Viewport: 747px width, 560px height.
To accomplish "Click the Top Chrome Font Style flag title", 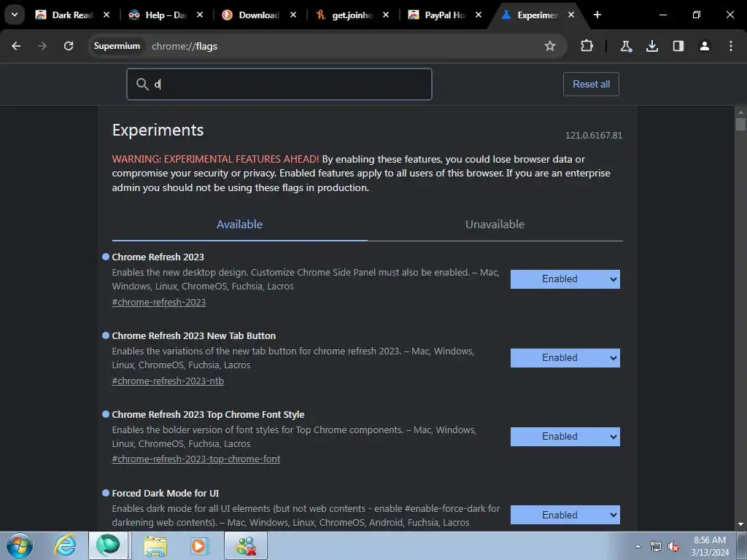I will pyautogui.click(x=208, y=415).
